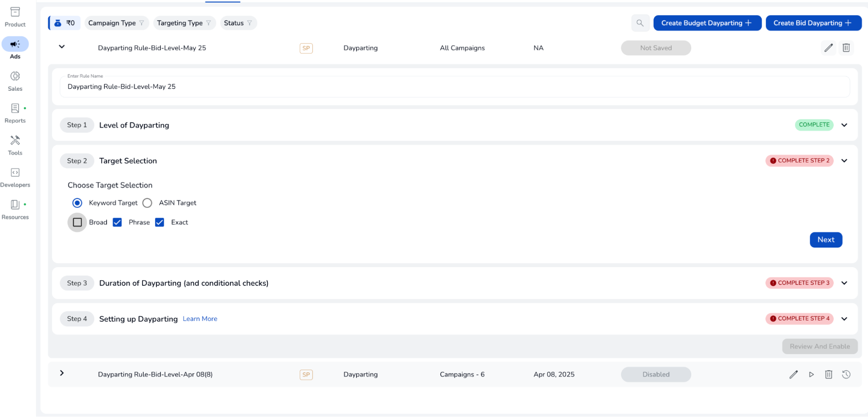This screenshot has height=417, width=868.
Task: Click the Apr 08, 2025 date cell
Action: pyautogui.click(x=554, y=374)
